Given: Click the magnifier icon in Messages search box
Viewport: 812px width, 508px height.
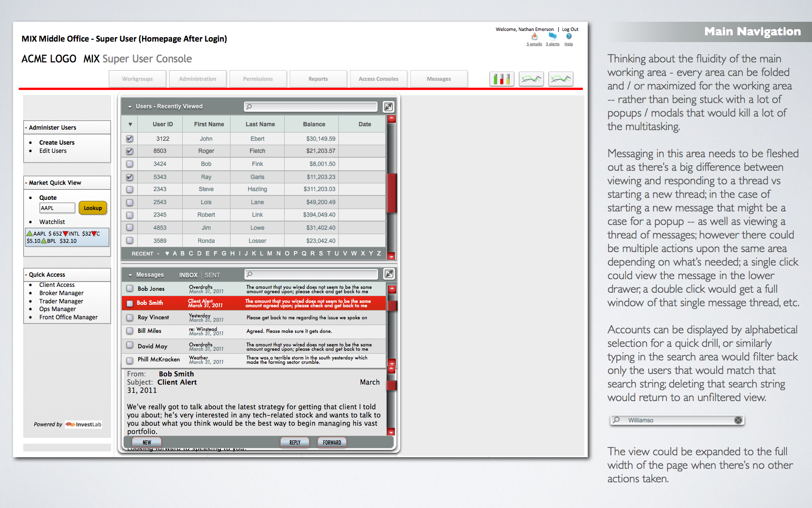Looking at the screenshot, I should point(249,274).
